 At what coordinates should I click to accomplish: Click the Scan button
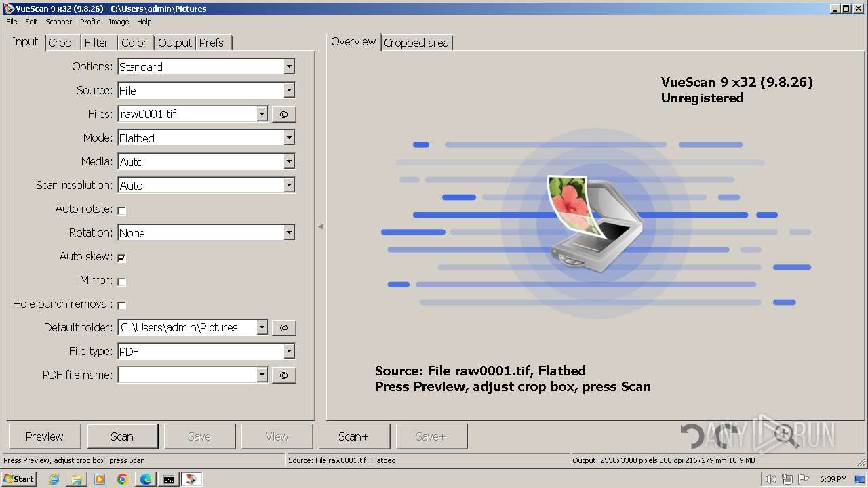point(122,436)
